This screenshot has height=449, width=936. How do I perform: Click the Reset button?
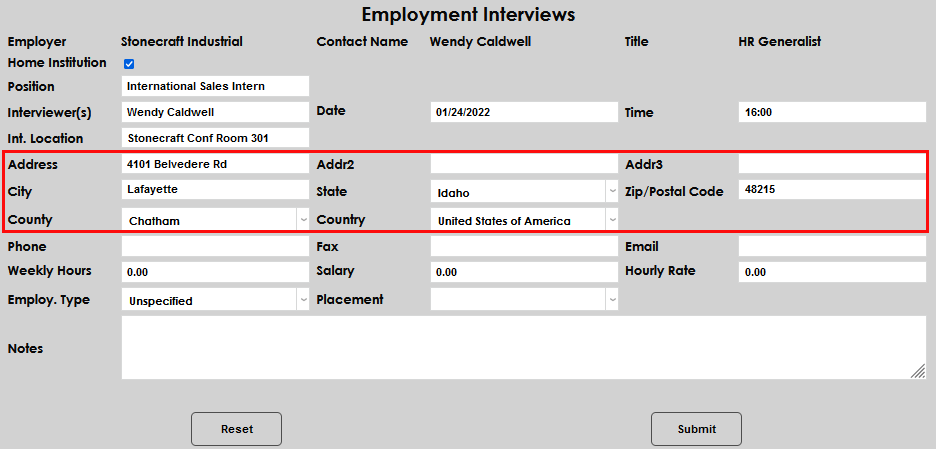click(x=236, y=429)
